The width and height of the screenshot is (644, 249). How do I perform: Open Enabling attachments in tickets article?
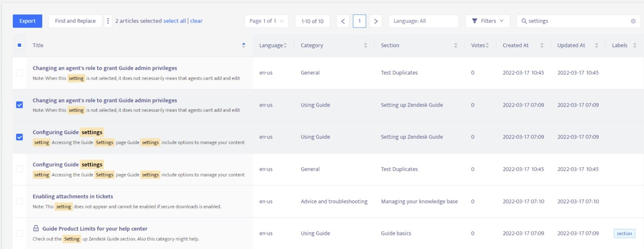tap(73, 196)
